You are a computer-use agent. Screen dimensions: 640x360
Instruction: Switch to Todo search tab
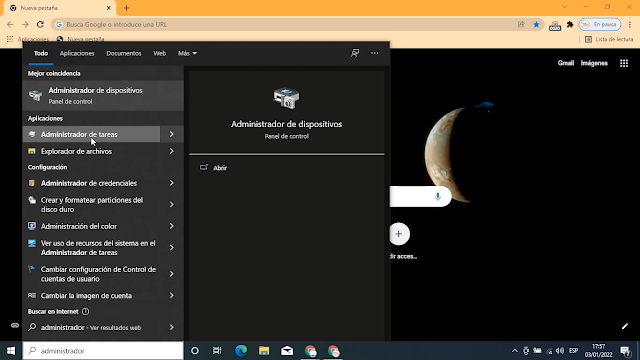(x=41, y=53)
